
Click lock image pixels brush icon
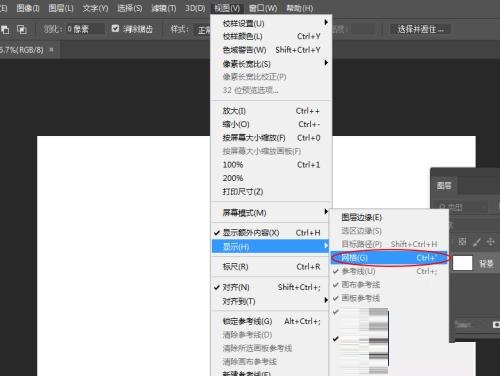point(477,242)
